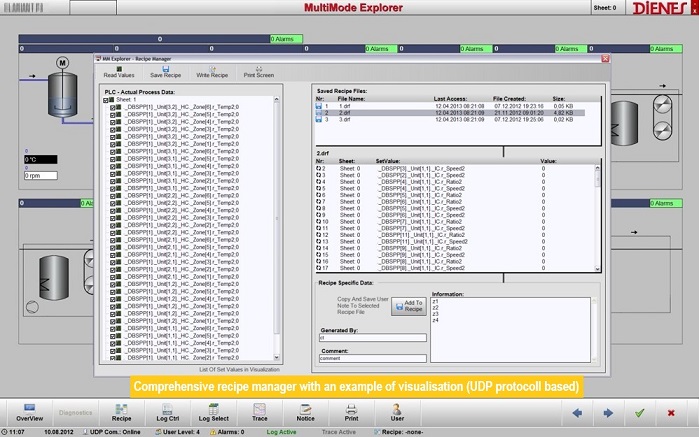This screenshot has height=437, width=699.
Task: Collapse the Sheet 1 tree node
Action: (106, 101)
